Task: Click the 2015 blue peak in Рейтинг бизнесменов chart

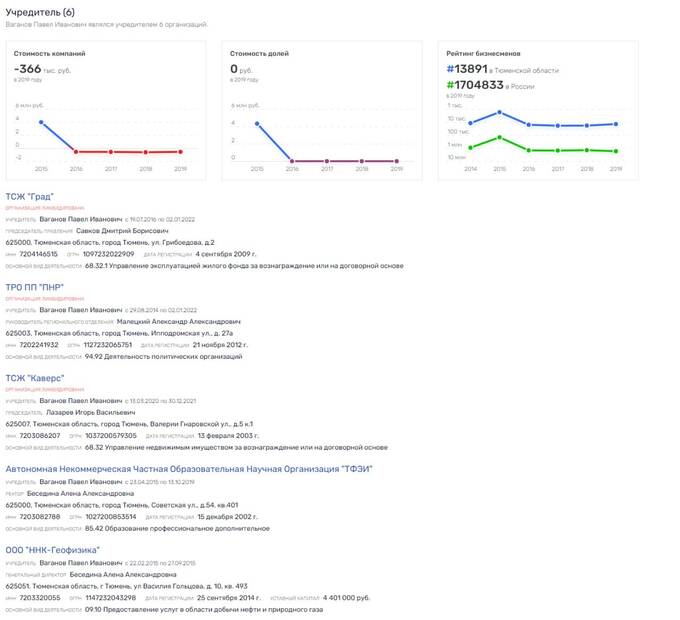Action: 500,112
